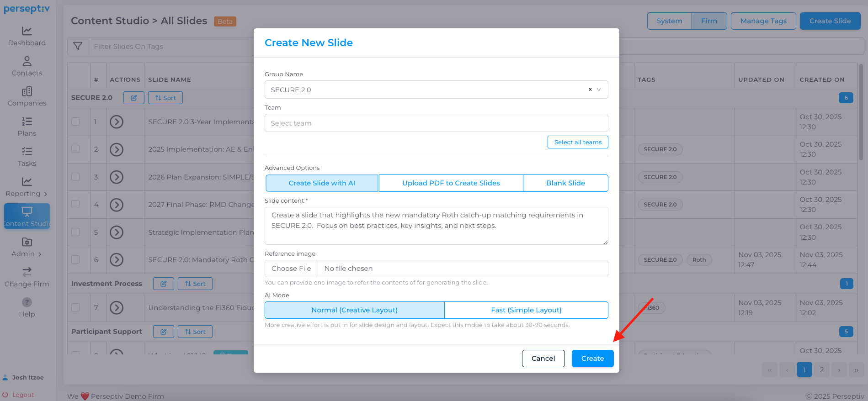The image size is (868, 401).
Task: Go to pagination page 2
Action: click(x=822, y=370)
